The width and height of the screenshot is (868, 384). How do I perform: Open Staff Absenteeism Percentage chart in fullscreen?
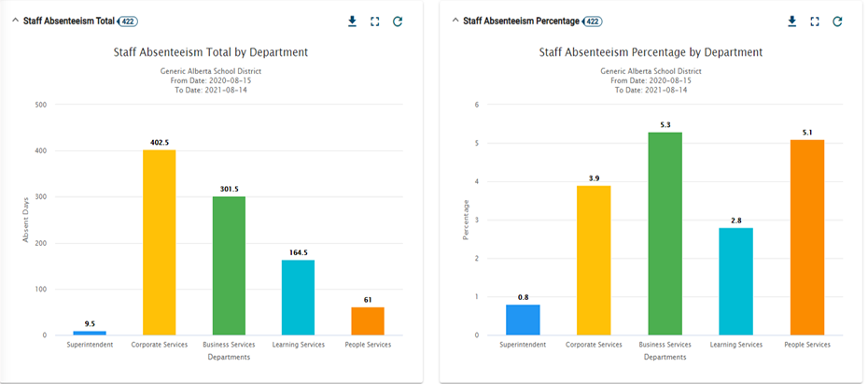[x=815, y=21]
